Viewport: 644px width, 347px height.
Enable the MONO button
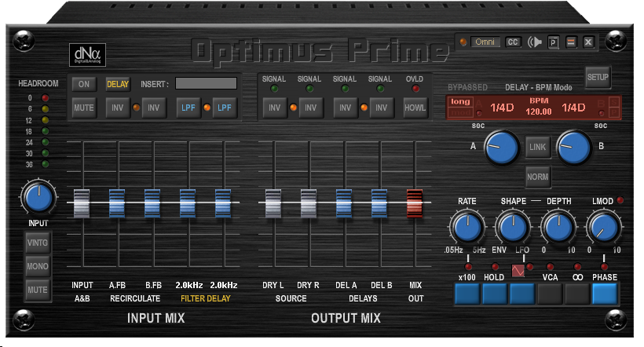38,266
